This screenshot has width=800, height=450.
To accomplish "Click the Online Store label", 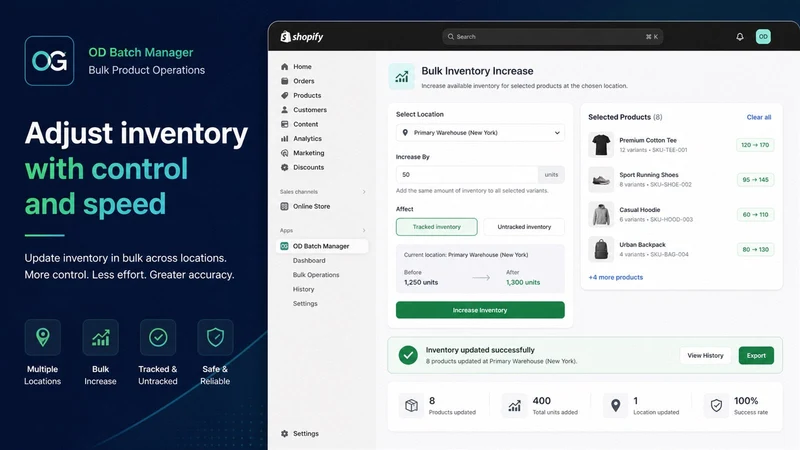I will (311, 206).
